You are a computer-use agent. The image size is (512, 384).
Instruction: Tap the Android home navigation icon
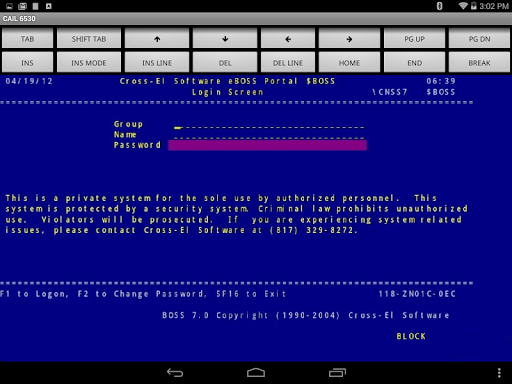pyautogui.click(x=256, y=373)
